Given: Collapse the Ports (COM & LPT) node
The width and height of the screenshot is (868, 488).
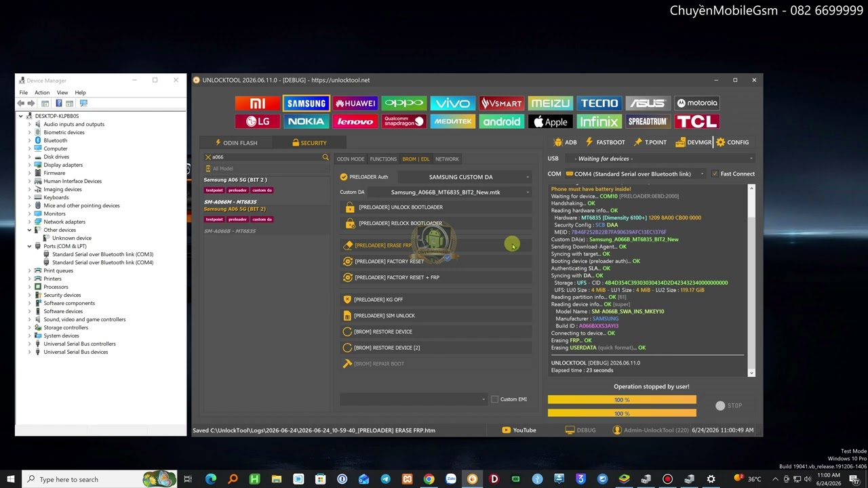Looking at the screenshot, I should [x=30, y=246].
